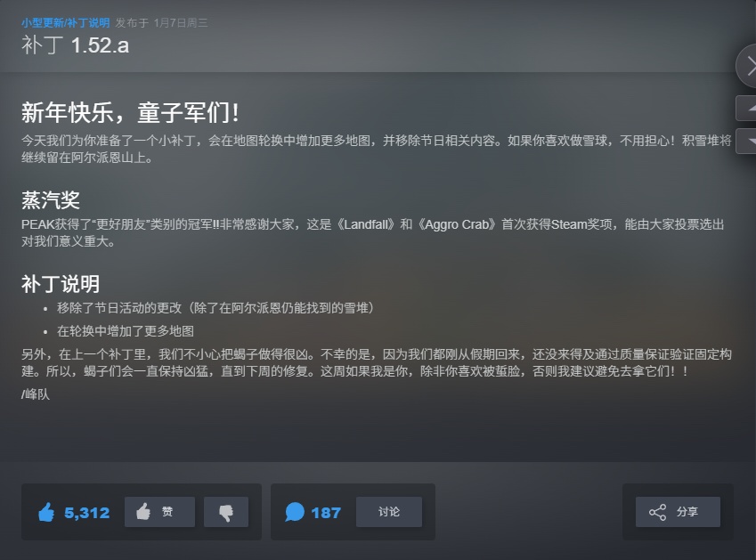Click the 补丁说明 section heading

pyautogui.click(x=61, y=284)
